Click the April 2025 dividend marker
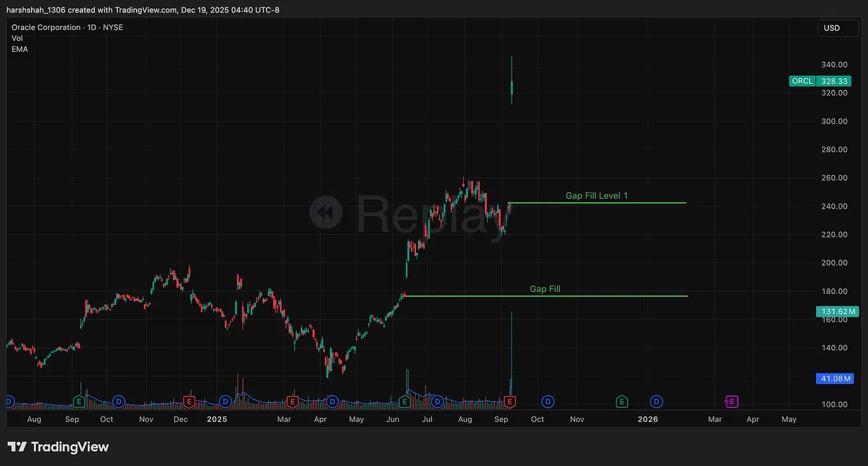The height and width of the screenshot is (466, 868). tap(332, 402)
